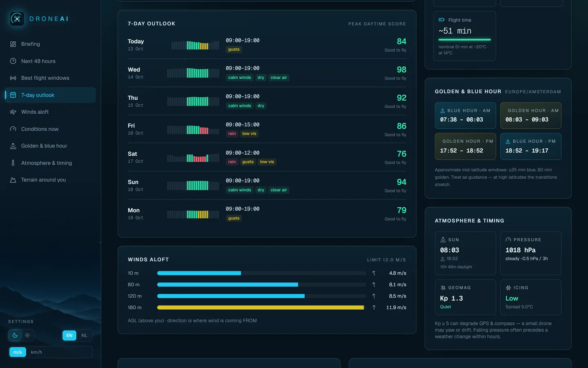
Task: Click the Sun card sunrise icon
Action: [443, 240]
